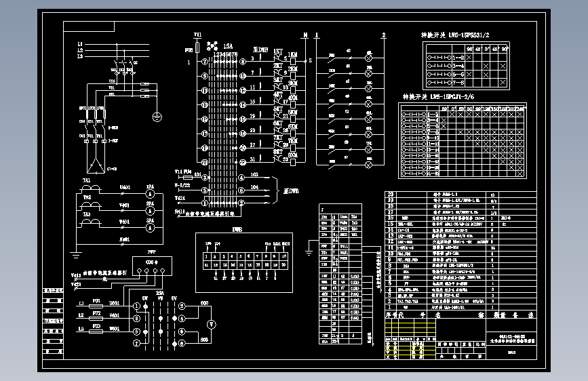Image resolution: width=588 pixels, height=381 pixels.
Task: Click the 1SA switch label
Action: [228, 46]
